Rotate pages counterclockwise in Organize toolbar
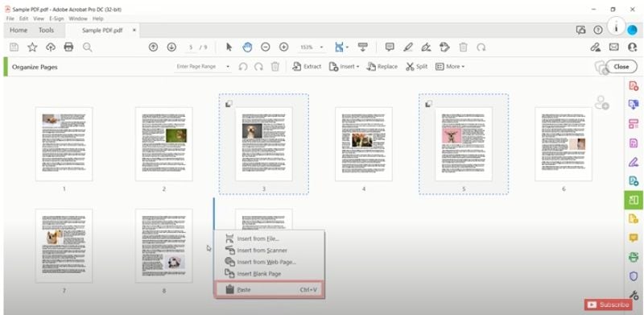This screenshot has width=644, height=315. (x=243, y=67)
